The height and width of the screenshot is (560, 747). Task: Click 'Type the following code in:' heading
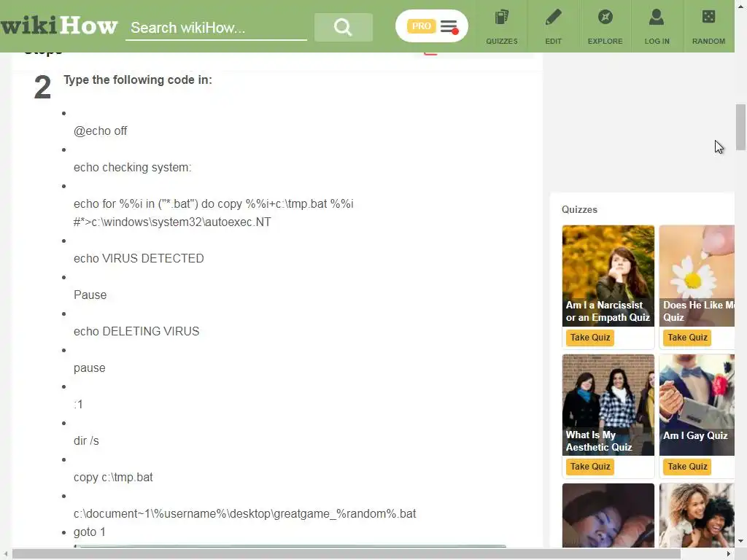pyautogui.click(x=138, y=79)
